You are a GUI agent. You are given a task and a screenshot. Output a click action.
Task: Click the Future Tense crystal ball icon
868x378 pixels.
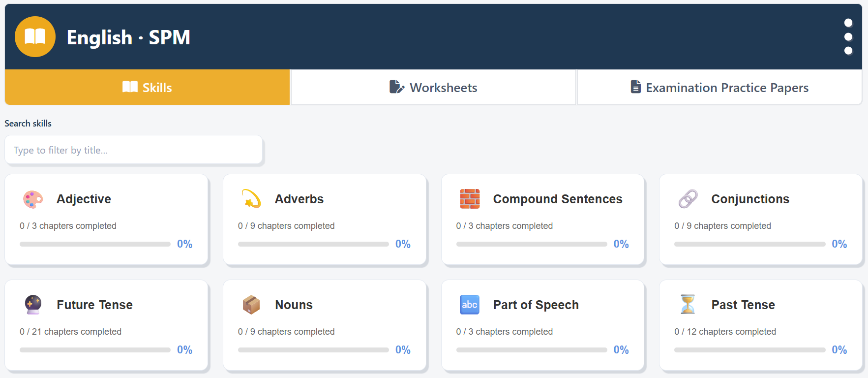[33, 305]
